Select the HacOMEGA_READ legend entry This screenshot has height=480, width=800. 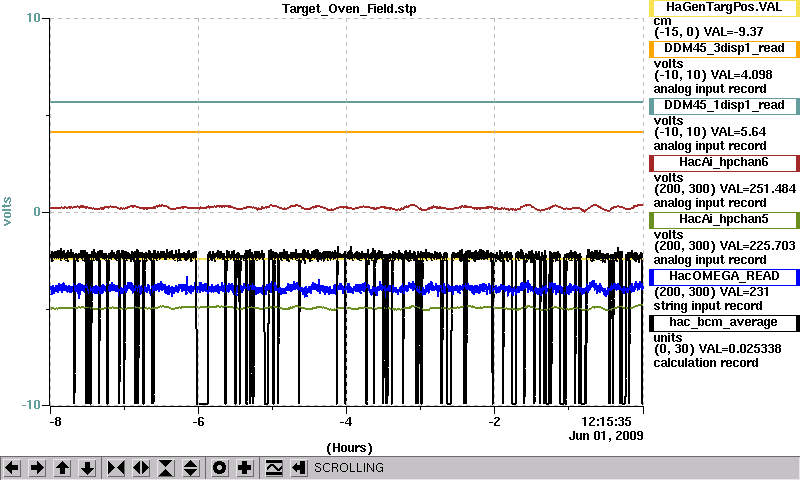coord(724,276)
